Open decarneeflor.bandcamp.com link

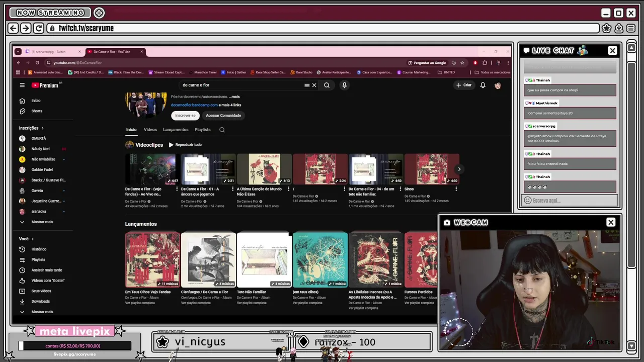tap(194, 105)
